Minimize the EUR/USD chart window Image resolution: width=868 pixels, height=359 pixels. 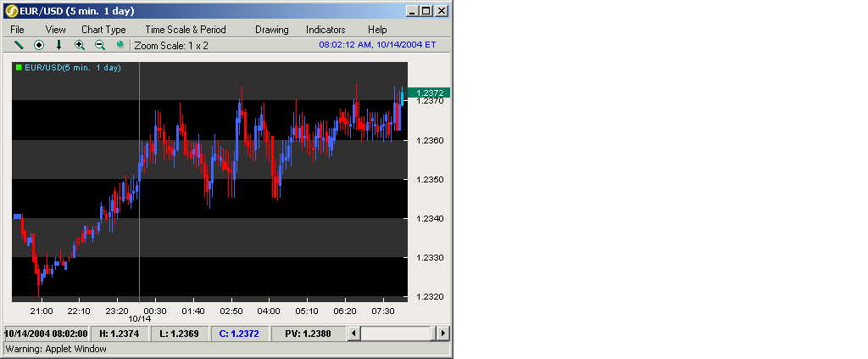(413, 10)
